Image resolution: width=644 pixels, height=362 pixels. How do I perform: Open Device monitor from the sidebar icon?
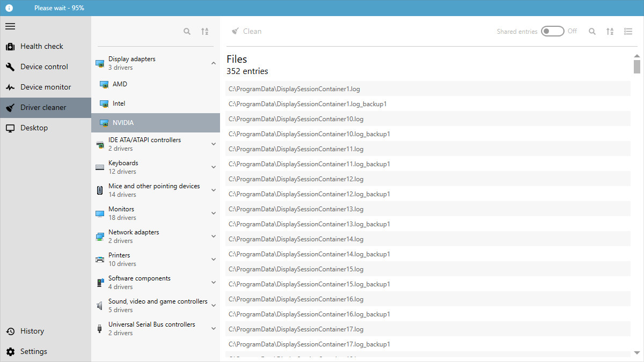pos(10,87)
